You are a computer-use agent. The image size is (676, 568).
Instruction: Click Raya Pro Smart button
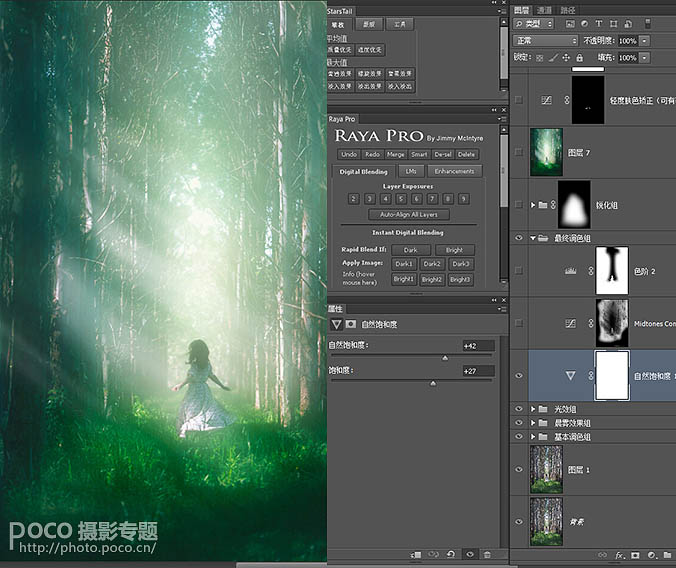419,154
